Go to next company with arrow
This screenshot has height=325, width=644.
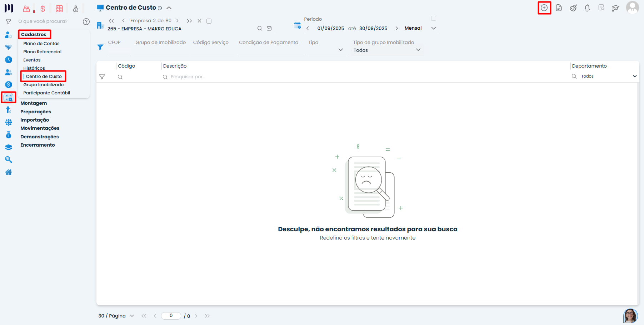[177, 21]
